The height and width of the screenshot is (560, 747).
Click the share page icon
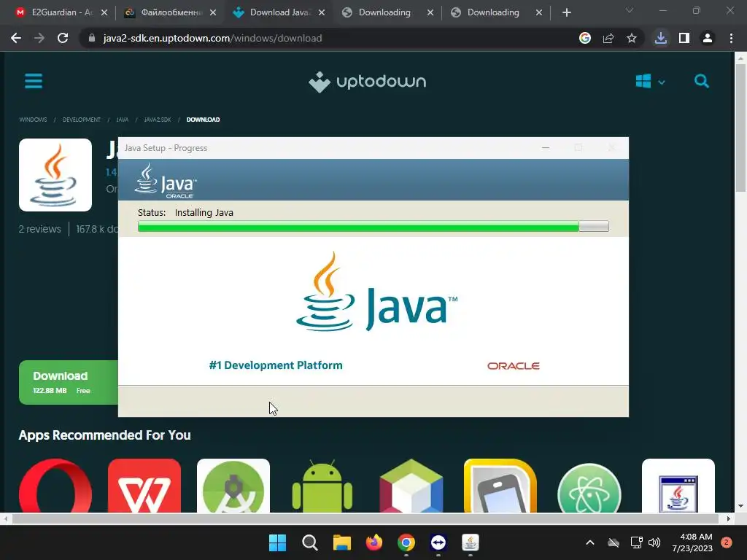tap(608, 38)
